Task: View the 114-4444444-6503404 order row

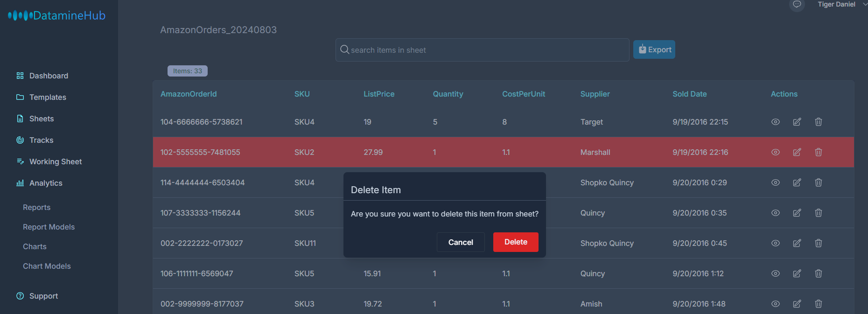Action: click(x=776, y=182)
